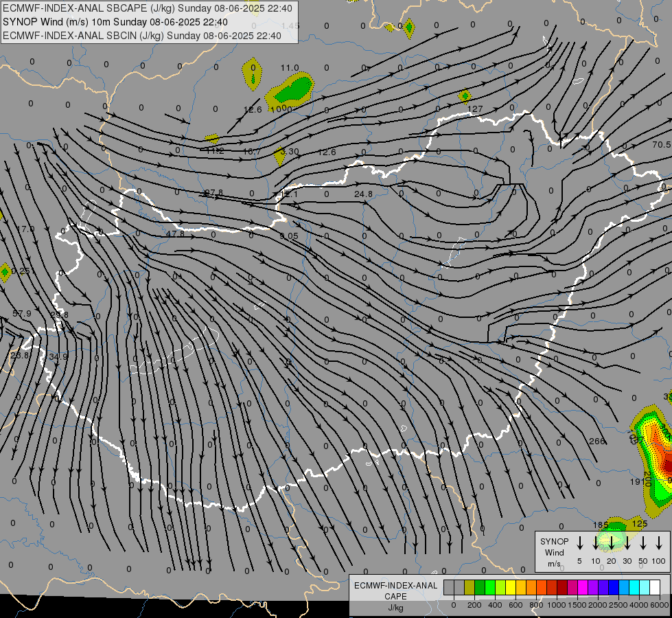Click the SBCAPE title line in header
The image size is (672, 618).
(148, 8)
